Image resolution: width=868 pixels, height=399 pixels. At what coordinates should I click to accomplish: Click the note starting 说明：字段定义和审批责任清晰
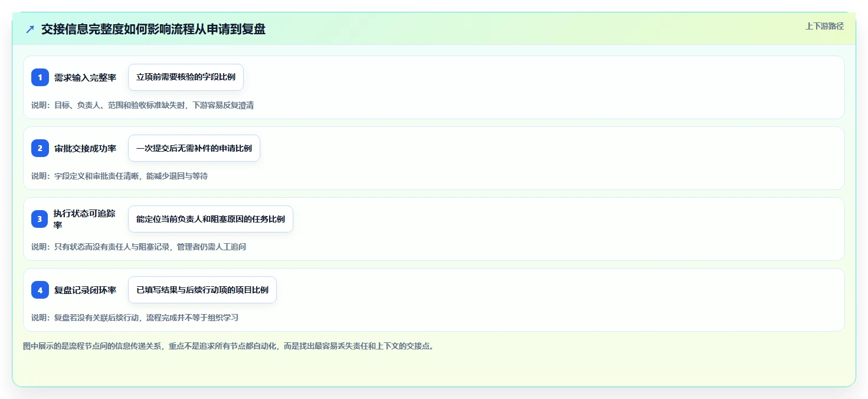pos(120,176)
